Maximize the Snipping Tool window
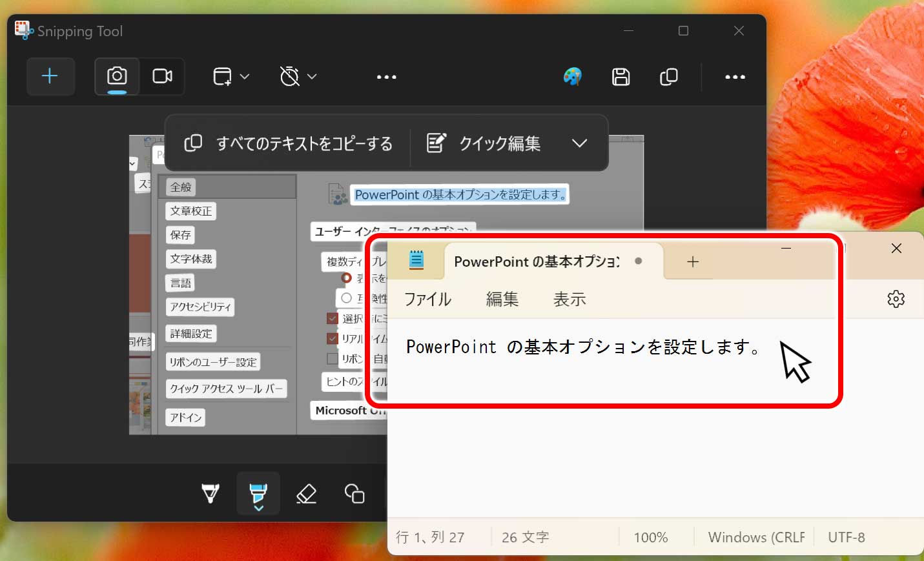924x561 pixels. pos(683,31)
